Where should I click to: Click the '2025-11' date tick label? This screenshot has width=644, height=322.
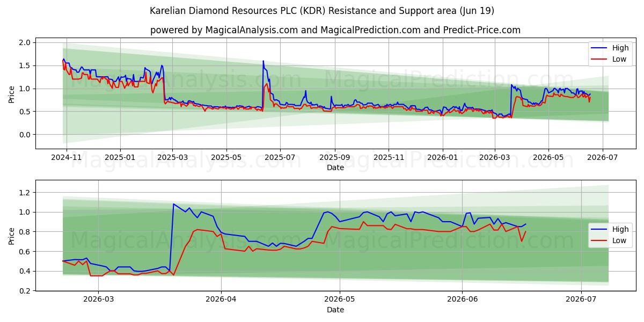[389, 158]
